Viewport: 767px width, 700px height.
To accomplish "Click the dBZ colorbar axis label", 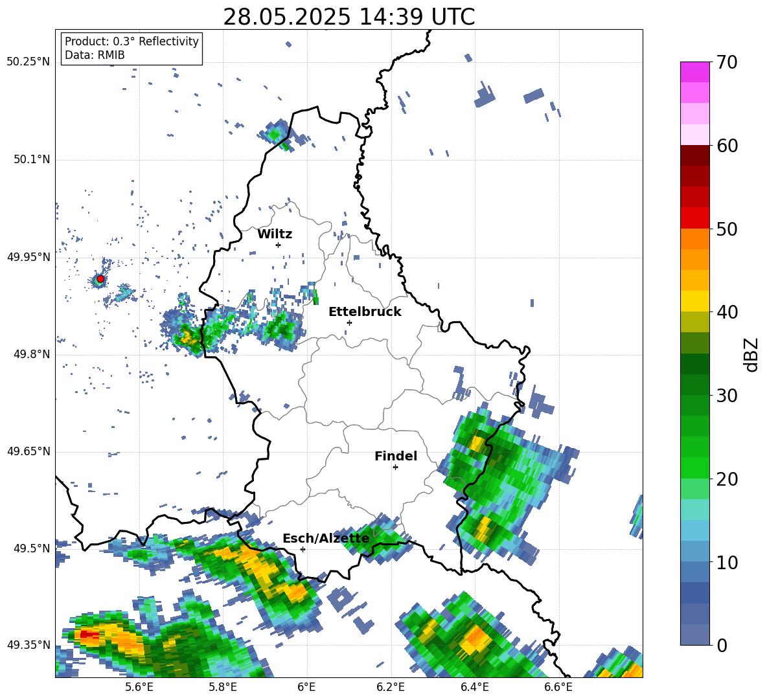I will click(752, 354).
